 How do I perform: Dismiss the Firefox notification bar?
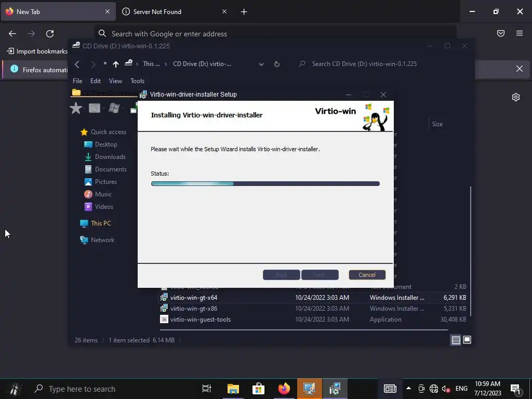(x=519, y=69)
